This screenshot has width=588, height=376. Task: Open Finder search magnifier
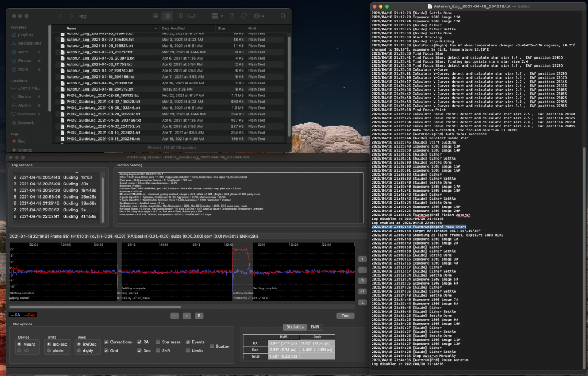tap(283, 16)
